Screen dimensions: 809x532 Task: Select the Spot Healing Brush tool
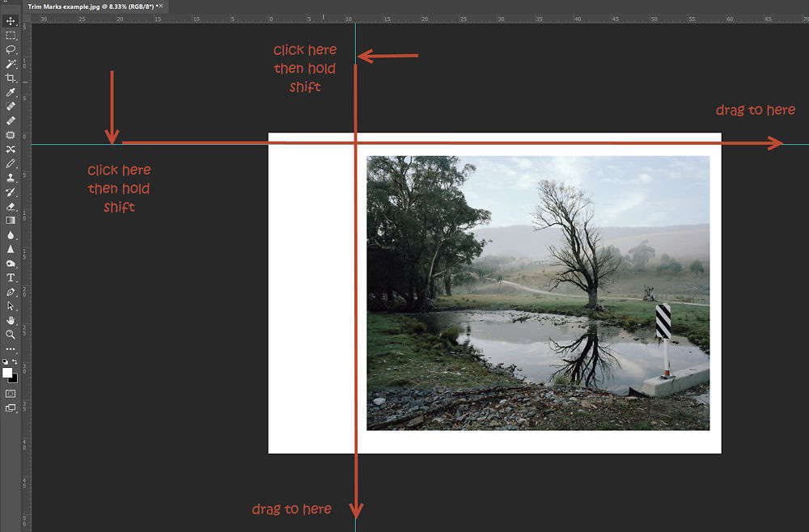(11, 106)
